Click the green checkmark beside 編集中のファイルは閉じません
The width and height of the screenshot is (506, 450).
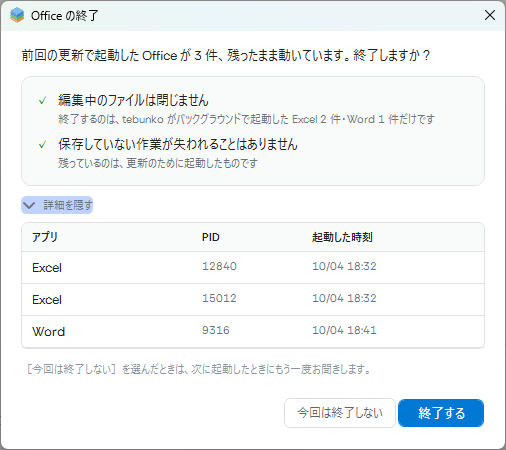(42, 101)
